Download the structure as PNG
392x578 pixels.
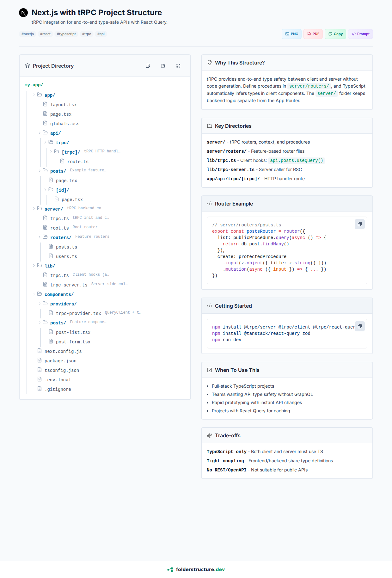[x=291, y=34]
